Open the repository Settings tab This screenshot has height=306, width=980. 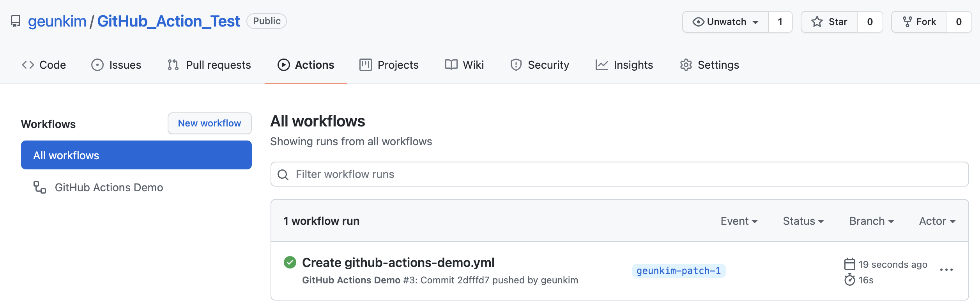(709, 65)
